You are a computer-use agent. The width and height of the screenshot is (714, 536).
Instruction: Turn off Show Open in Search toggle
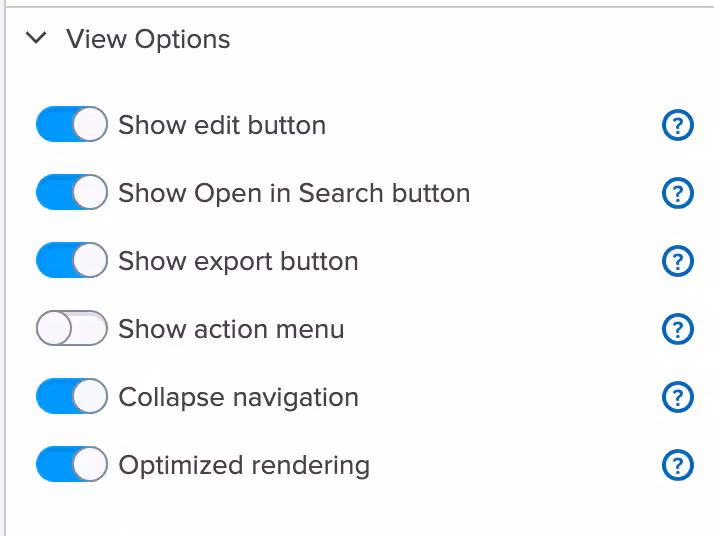click(x=71, y=193)
